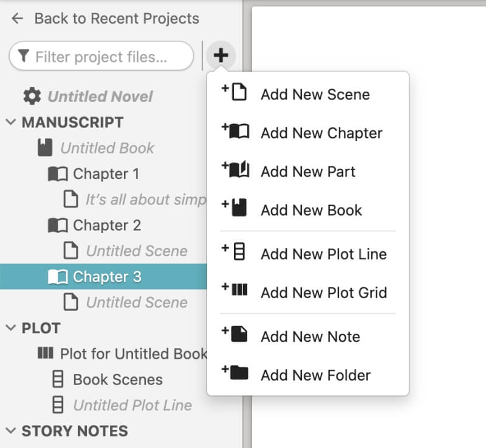Viewport: 486px width, 448px height.
Task: Click the Add New Part icon
Action: 235,169
